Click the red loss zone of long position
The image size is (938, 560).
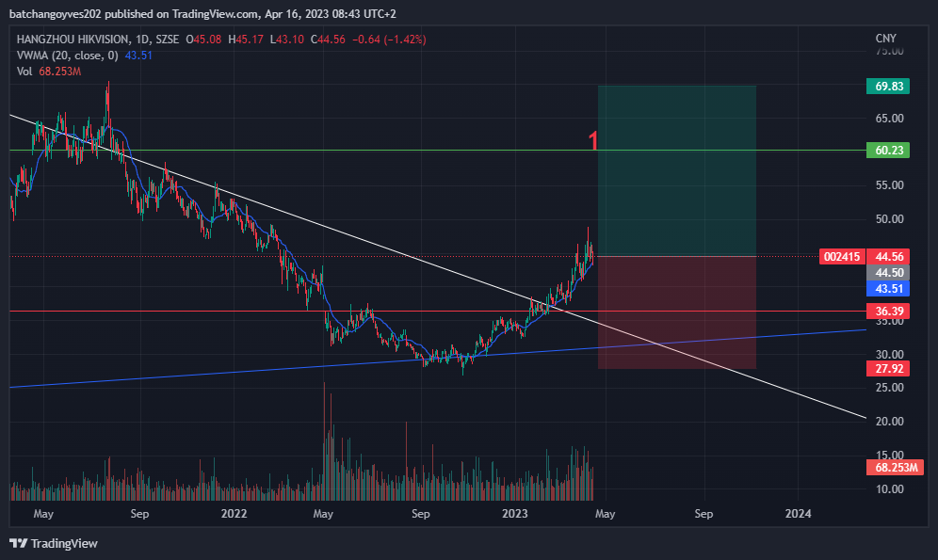click(x=676, y=312)
